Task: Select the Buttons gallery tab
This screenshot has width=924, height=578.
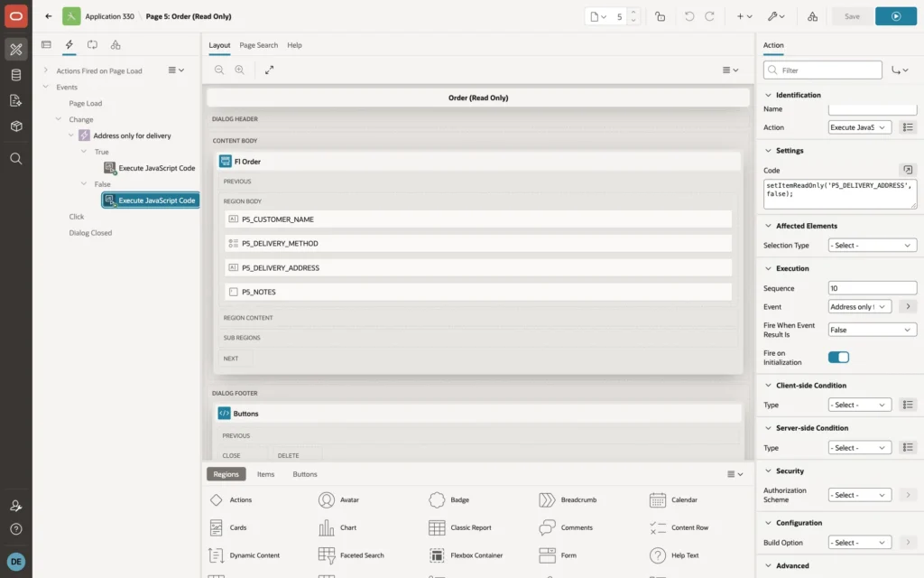Action: [x=305, y=474]
